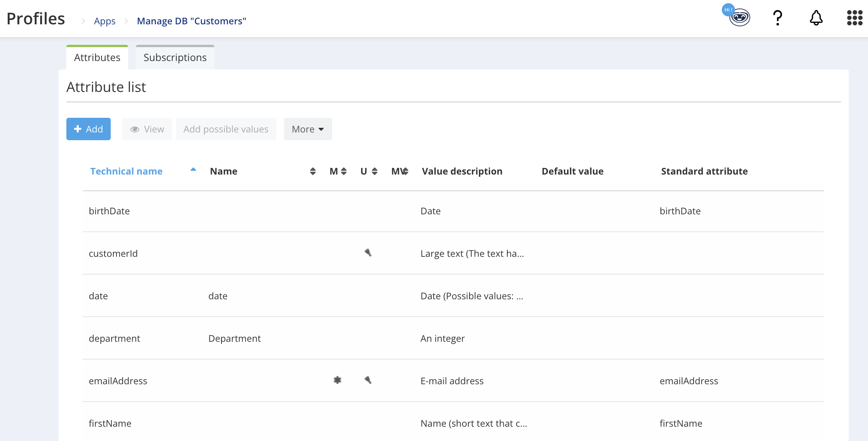Toggle sort on M column
This screenshot has height=441, width=868.
[344, 171]
